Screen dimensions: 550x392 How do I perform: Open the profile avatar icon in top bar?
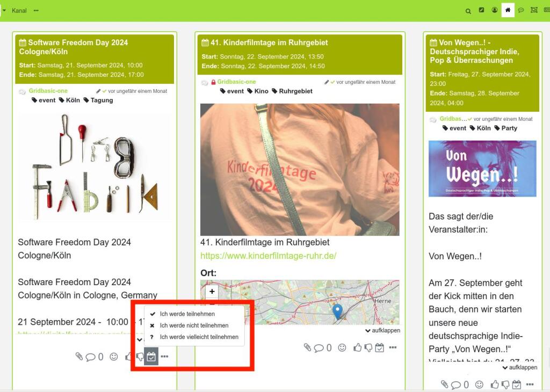[495, 10]
